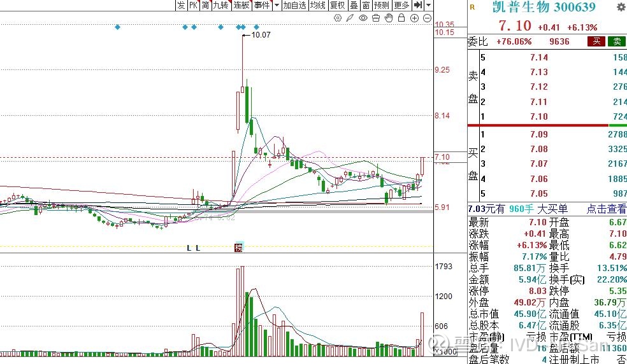Toggle 均线 moving averages

(x=318, y=5)
